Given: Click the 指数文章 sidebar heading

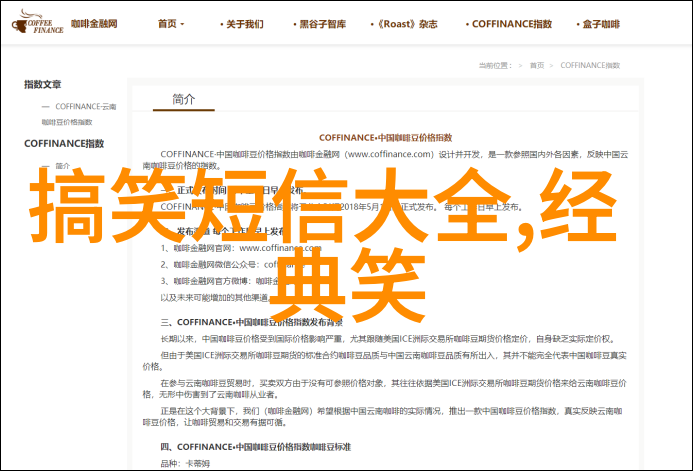Looking at the screenshot, I should pyautogui.click(x=42, y=84).
